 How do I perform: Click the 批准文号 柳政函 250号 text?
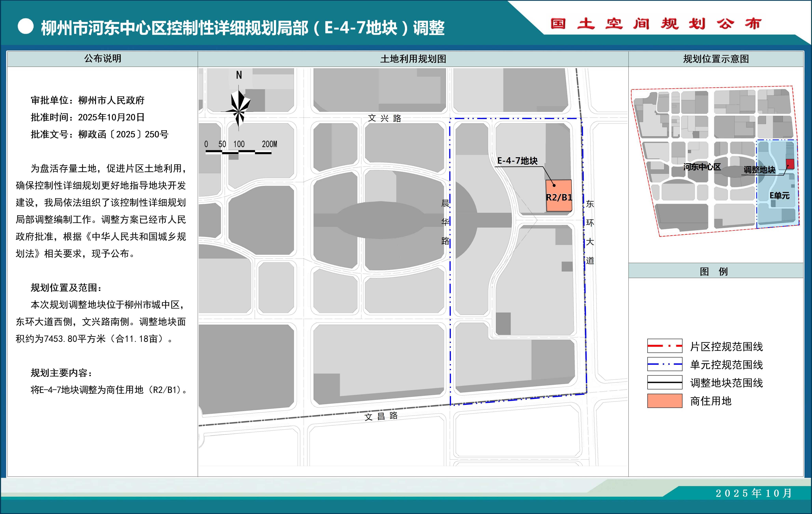pyautogui.click(x=100, y=134)
